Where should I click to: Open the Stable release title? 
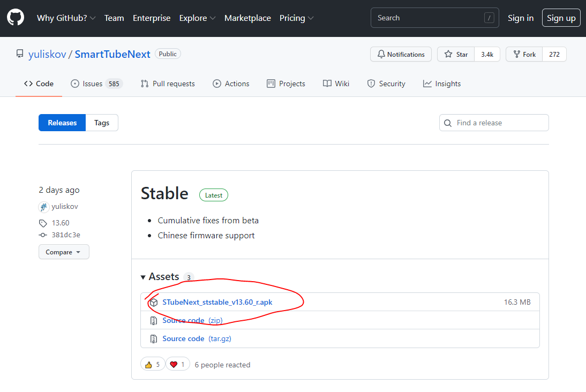pyautogui.click(x=164, y=193)
